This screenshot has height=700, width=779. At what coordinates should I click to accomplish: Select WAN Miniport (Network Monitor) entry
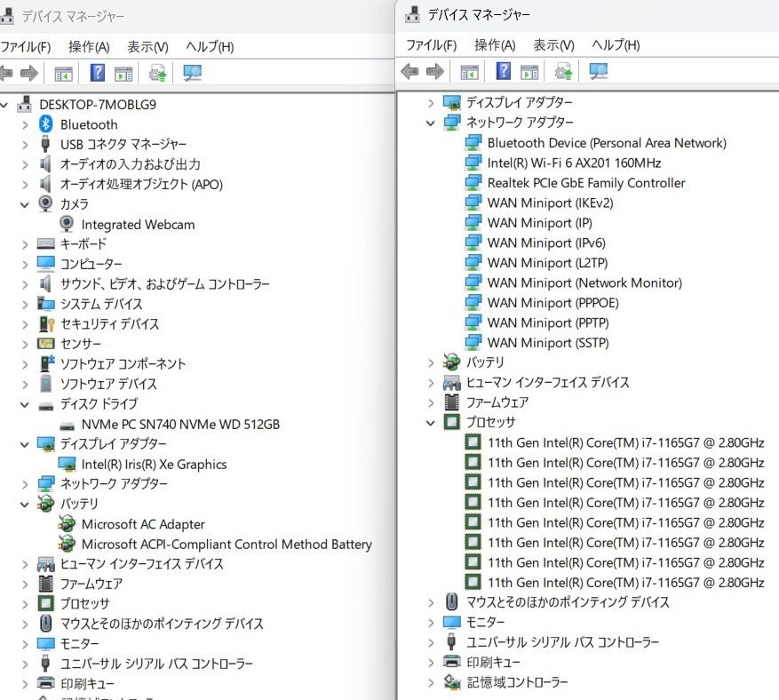[x=584, y=282]
